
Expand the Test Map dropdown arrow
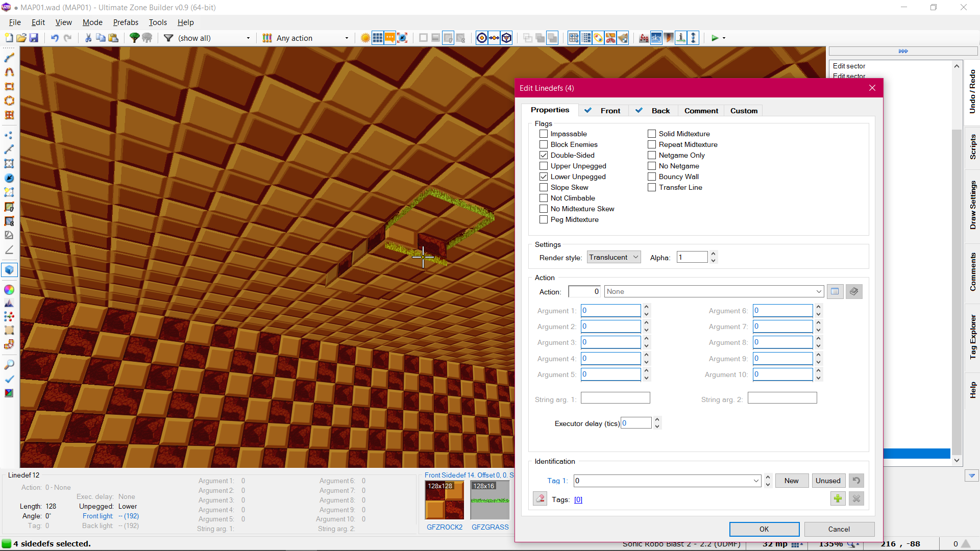tap(724, 38)
